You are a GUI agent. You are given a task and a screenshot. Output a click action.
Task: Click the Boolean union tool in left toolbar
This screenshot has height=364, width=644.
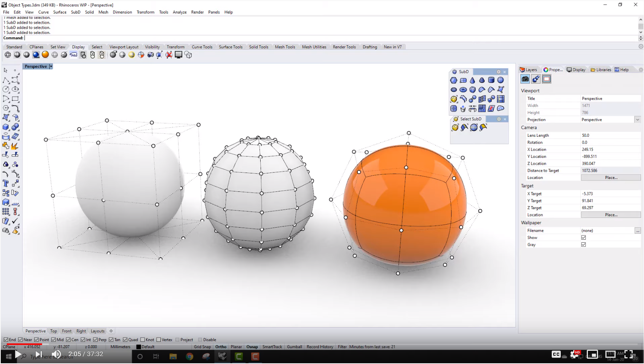(x=15, y=127)
